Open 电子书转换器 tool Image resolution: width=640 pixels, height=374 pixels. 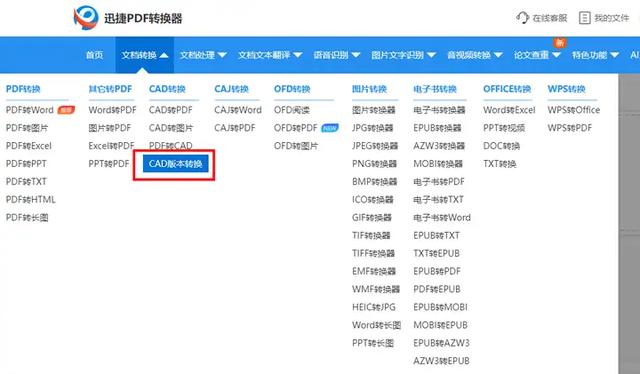[x=439, y=110]
